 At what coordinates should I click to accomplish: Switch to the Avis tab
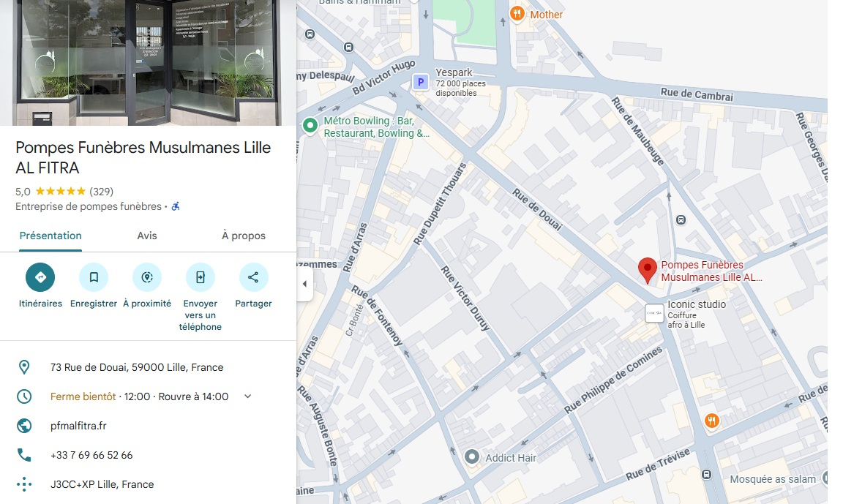click(x=147, y=236)
